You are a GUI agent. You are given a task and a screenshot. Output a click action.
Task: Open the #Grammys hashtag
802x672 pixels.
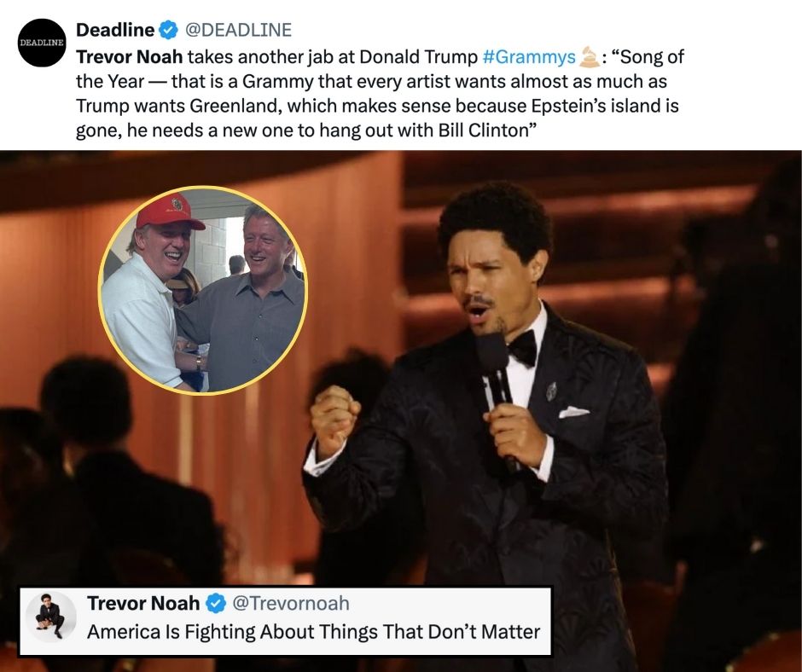529,57
